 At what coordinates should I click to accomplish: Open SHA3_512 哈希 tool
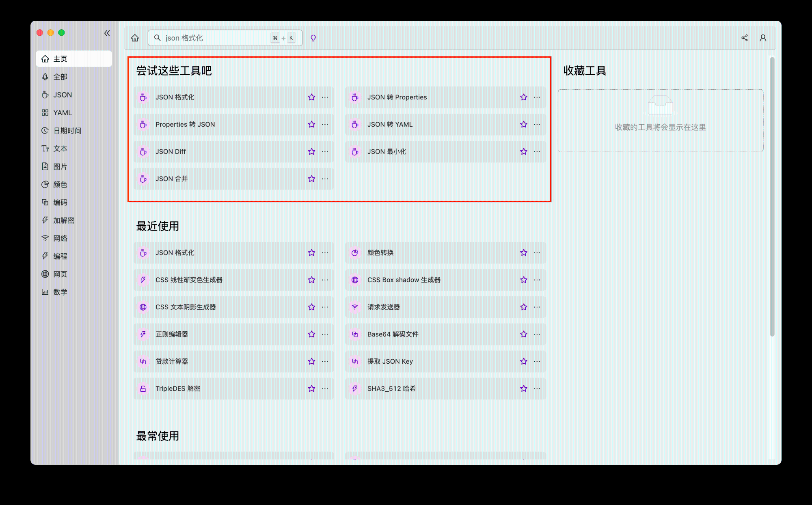445,388
